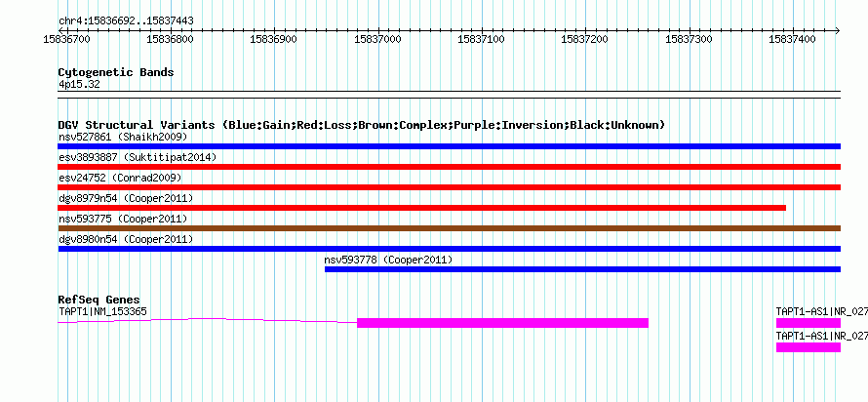
Task: Open the nsv593775 (Cooper2011) label
Action: (x=123, y=219)
